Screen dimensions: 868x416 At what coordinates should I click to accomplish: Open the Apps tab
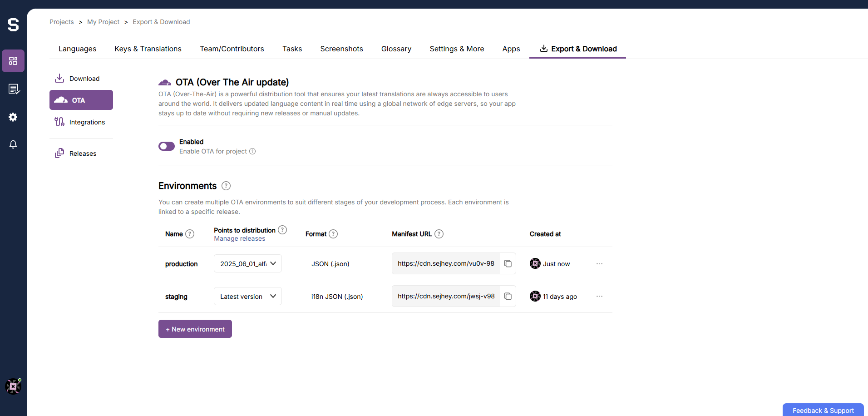(511, 49)
